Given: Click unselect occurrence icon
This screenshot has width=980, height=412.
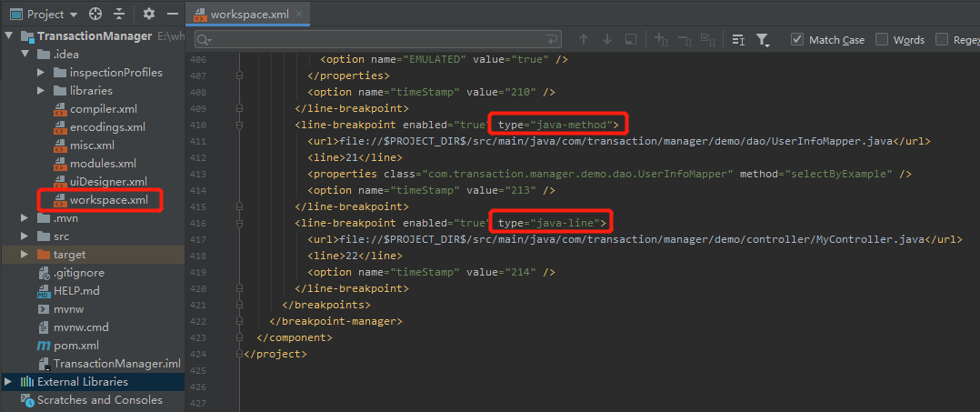Looking at the screenshot, I should point(685,39).
